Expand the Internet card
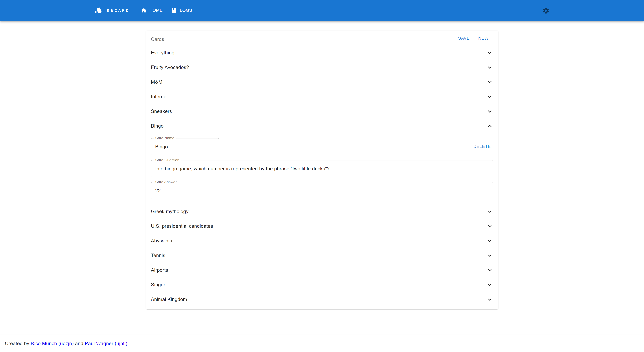This screenshot has height=352, width=644. 489,97
